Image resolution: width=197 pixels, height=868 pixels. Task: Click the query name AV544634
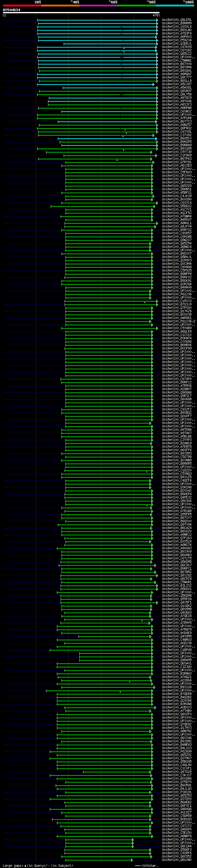tap(11, 10)
